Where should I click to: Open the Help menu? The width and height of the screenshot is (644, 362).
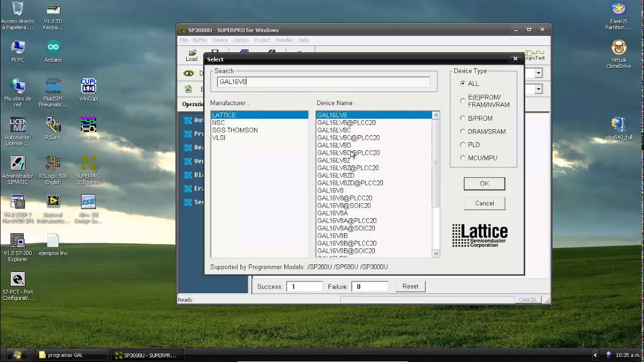point(304,40)
